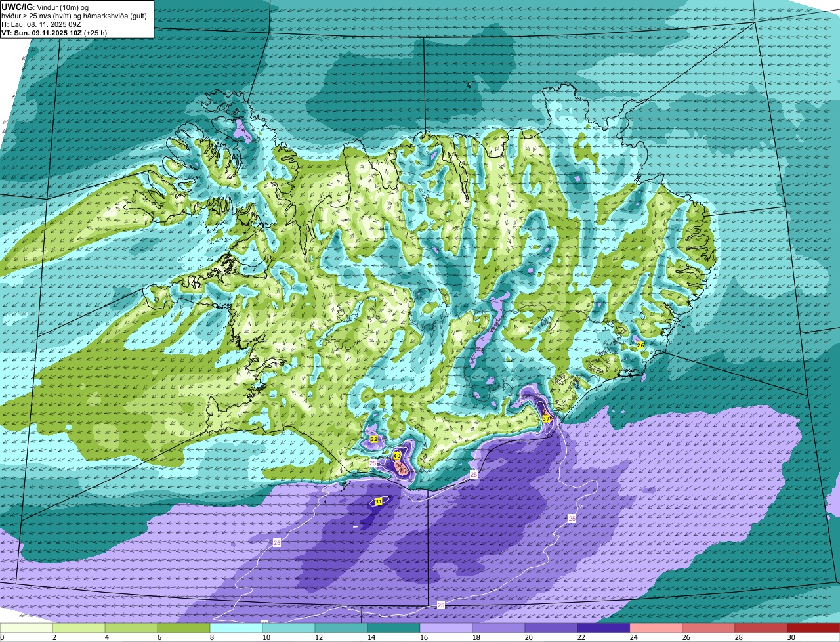Select the 20–22 m/s violet swatch
The height and width of the screenshot is (642, 840).
[551, 628]
